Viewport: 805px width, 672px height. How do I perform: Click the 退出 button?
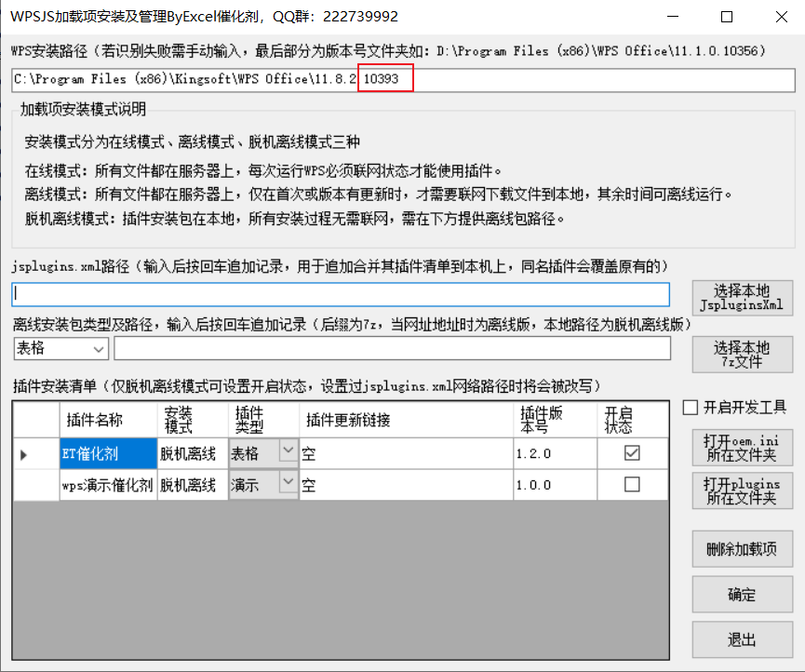pos(742,639)
